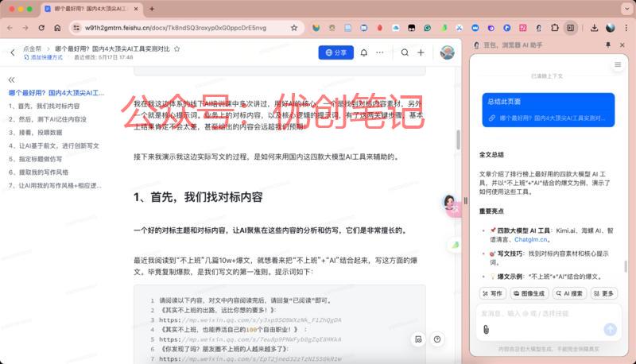Click the green Grammarly extension icon

point(428,28)
